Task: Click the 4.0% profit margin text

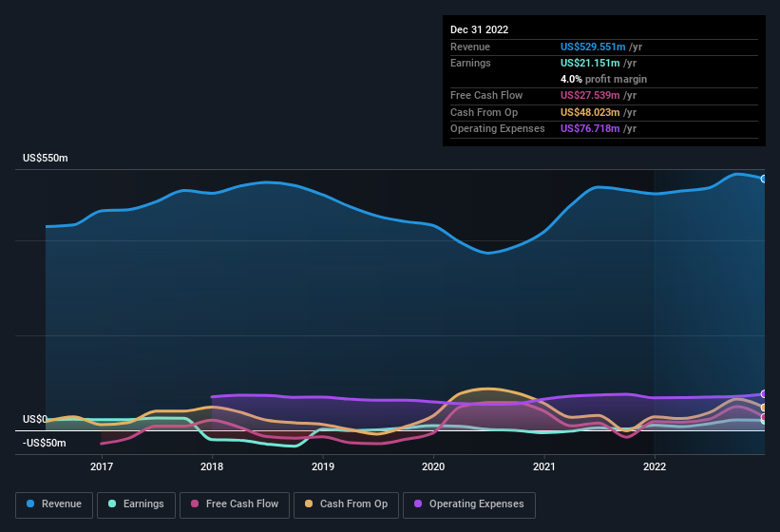Action: click(x=603, y=79)
